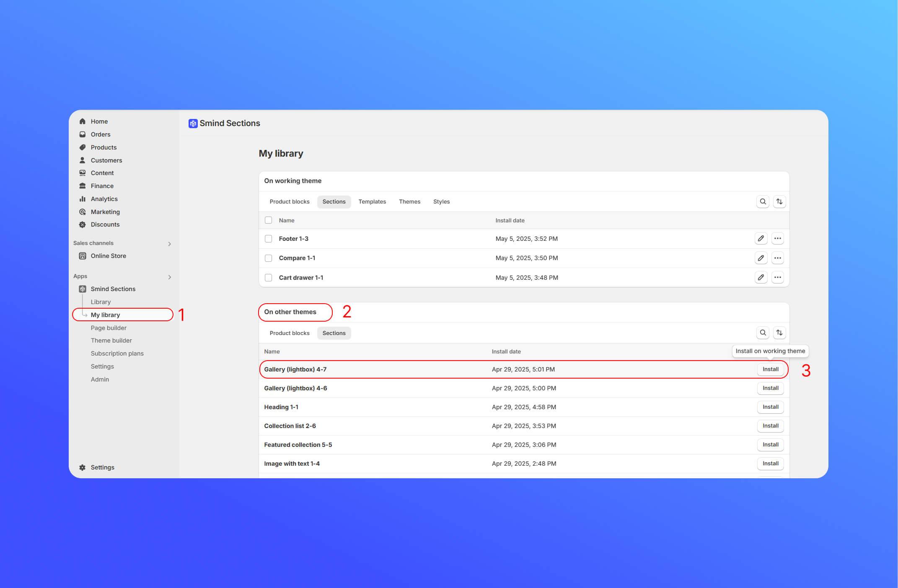Viewport: 898px width, 588px height.
Task: Open search in On working theme table
Action: tap(763, 201)
